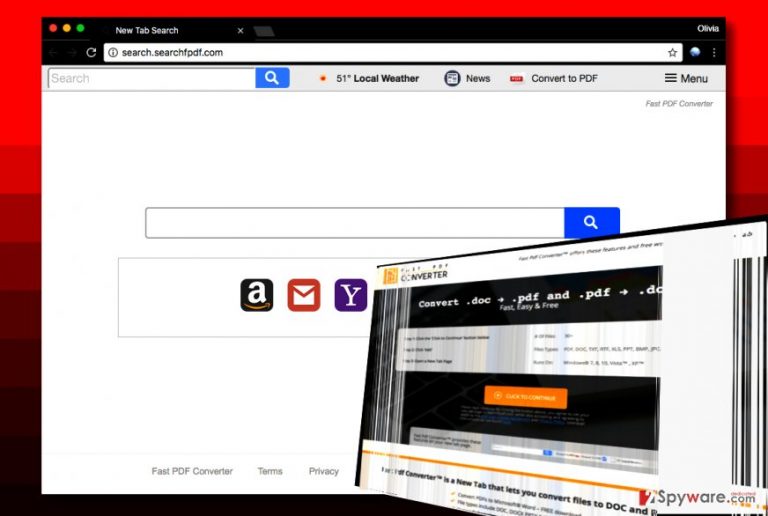Click the orange Click to Continue button
This screenshot has width=768, height=516.
coord(526,397)
